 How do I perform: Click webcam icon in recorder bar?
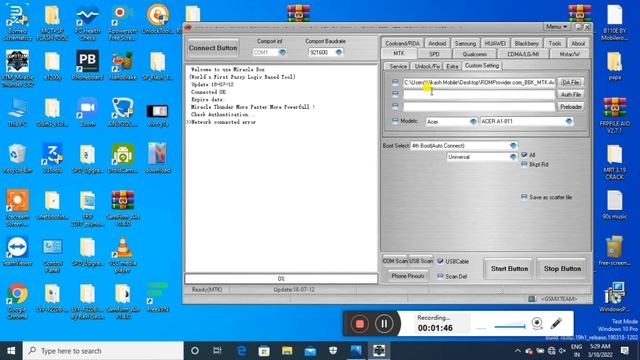[x=537, y=324]
